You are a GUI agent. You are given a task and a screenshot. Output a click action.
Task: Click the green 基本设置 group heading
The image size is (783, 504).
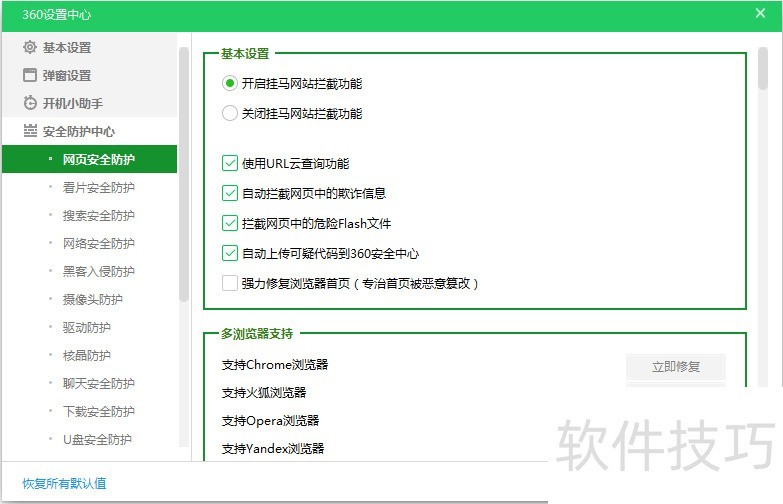(245, 53)
